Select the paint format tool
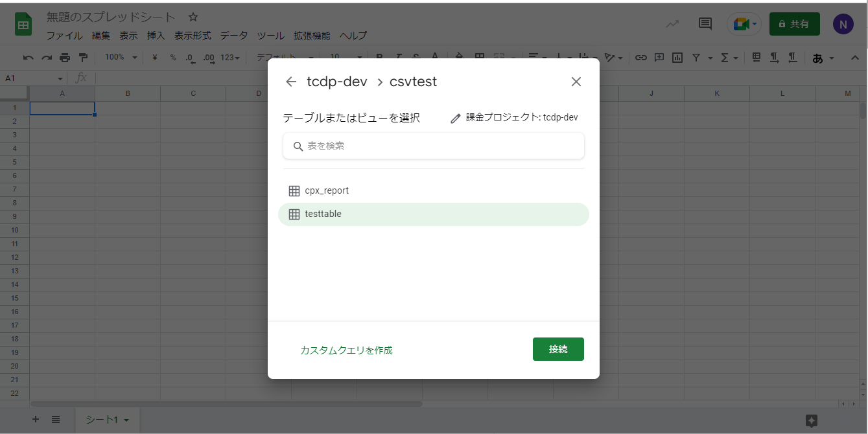The image size is (868, 434). [83, 58]
